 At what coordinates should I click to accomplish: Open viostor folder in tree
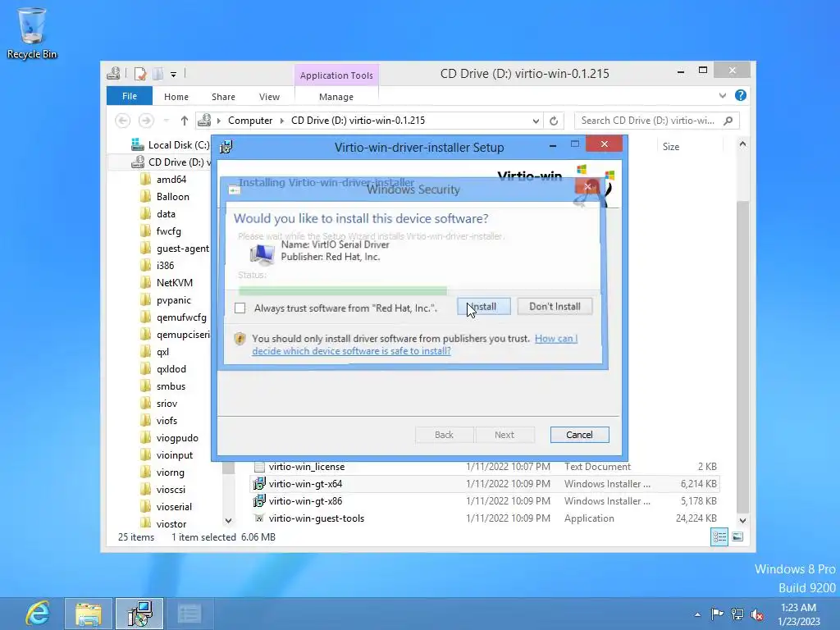(x=163, y=524)
